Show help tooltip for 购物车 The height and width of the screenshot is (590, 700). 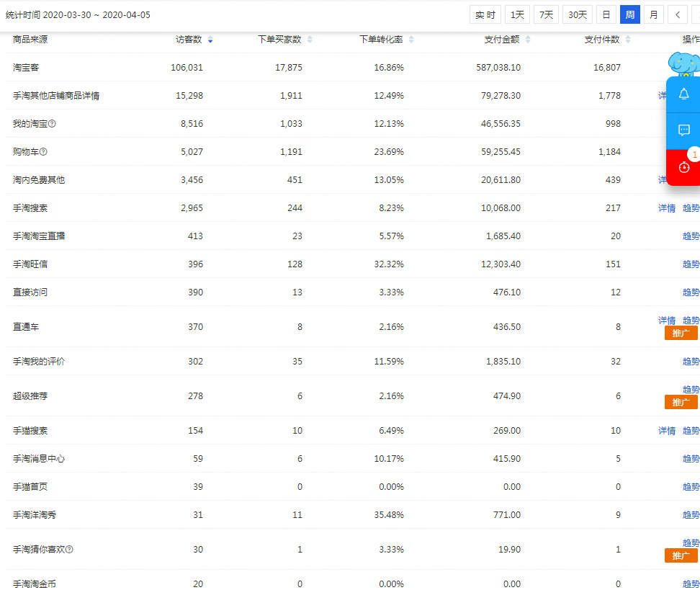coord(43,152)
